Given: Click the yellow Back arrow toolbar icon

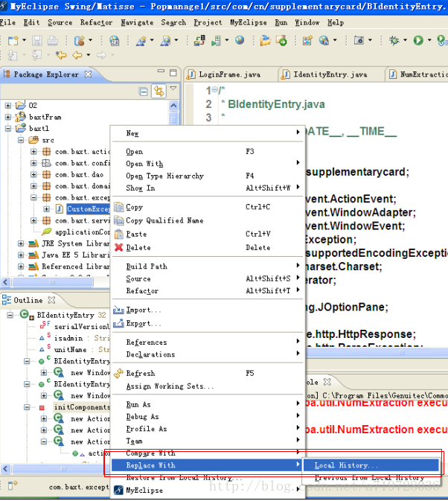Looking at the screenshot, I should tap(77, 55).
